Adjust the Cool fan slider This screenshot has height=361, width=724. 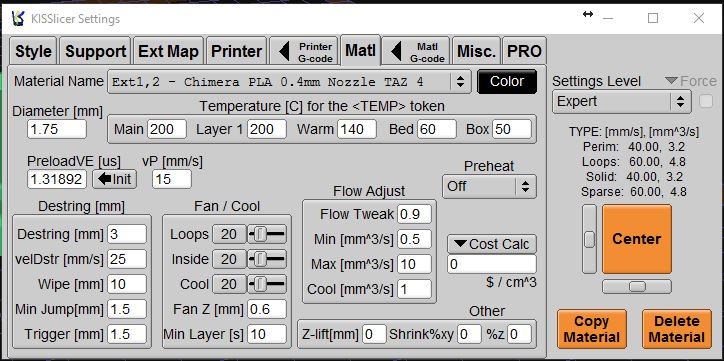point(267,284)
